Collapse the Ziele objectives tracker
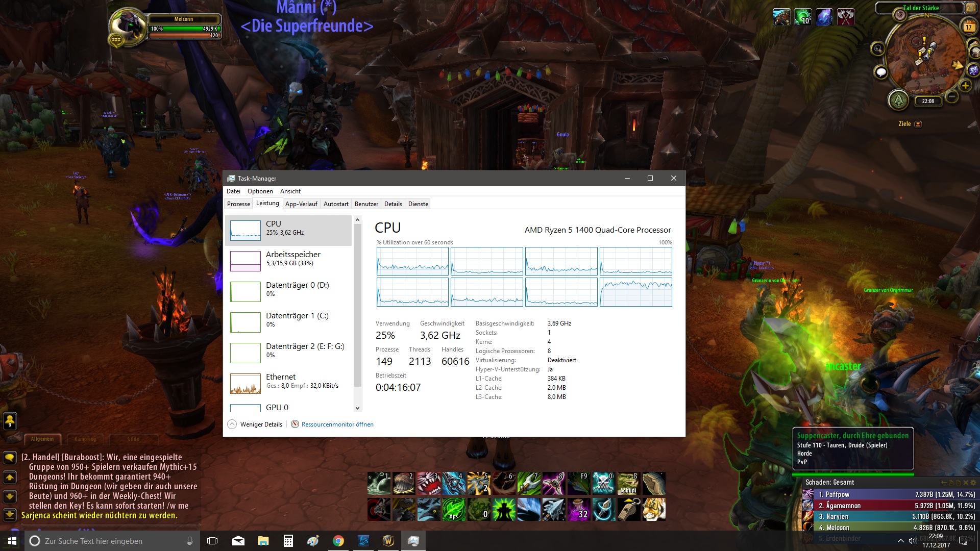 point(918,124)
